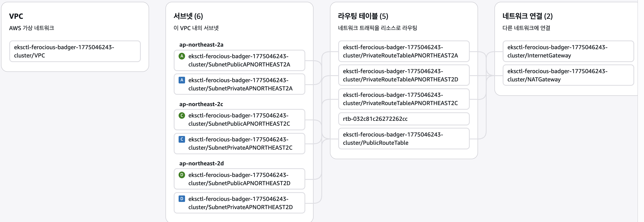This screenshot has height=222, width=644.
Task: Select SubnetPublicAPNORTHEAST2A subnet name
Action: (239, 60)
